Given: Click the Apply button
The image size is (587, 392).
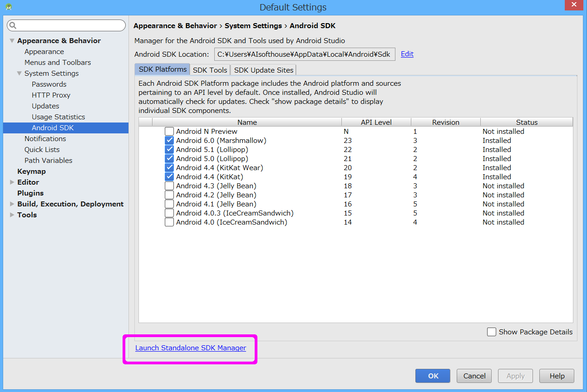Looking at the screenshot, I should click(516, 376).
